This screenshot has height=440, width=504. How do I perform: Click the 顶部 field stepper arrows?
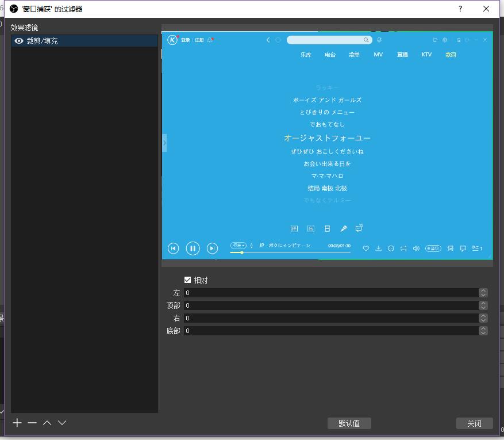point(483,305)
